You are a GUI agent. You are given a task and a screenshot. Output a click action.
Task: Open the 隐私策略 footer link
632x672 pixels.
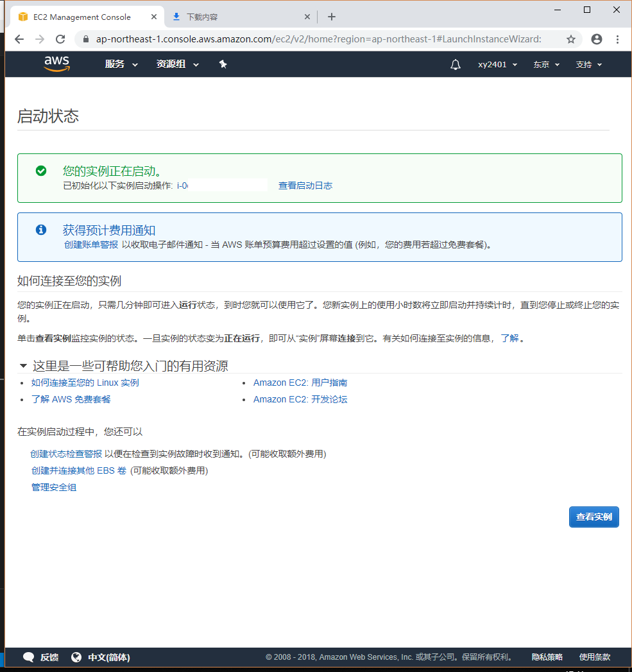[547, 657]
